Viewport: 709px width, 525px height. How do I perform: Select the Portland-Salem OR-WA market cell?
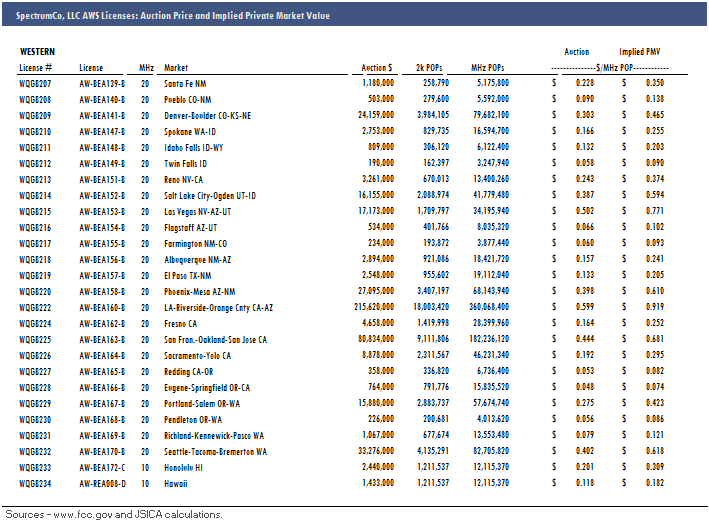[203, 403]
